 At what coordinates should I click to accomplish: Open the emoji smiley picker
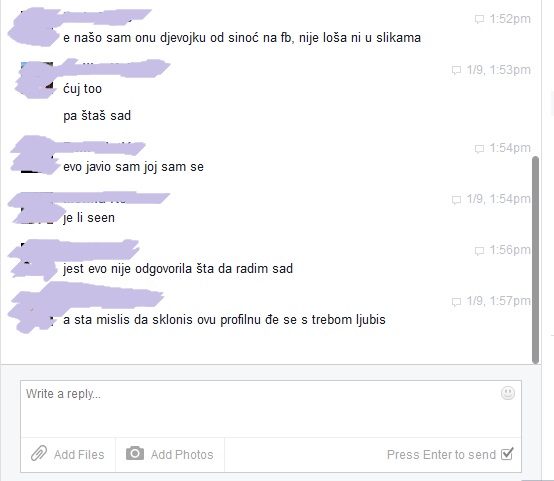508,393
